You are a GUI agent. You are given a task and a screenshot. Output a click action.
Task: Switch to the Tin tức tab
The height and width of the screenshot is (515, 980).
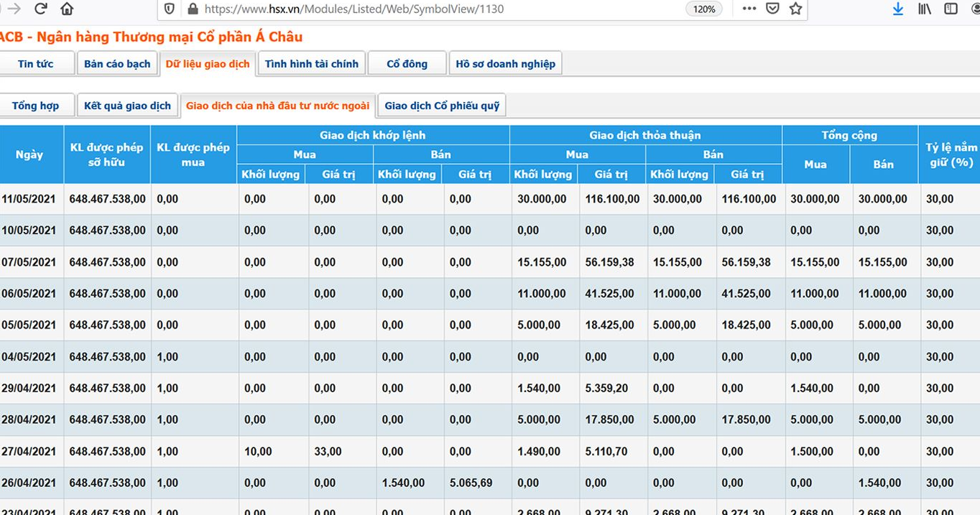click(36, 64)
